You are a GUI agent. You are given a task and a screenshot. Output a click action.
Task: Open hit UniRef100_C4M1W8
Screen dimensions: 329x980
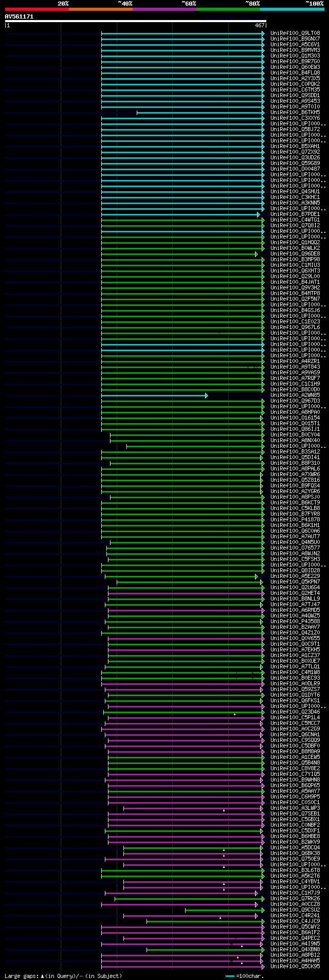pos(295,672)
